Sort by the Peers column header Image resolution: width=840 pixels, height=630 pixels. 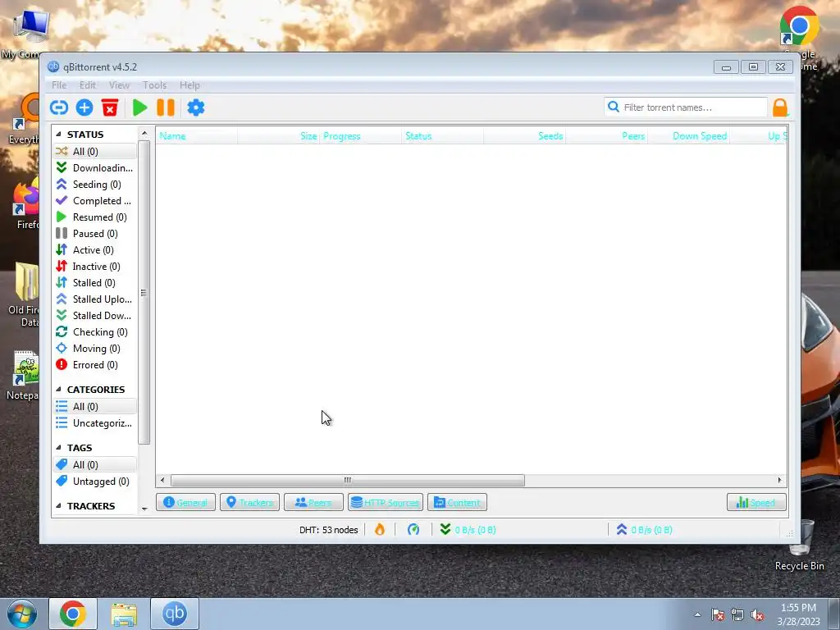[x=607, y=136]
